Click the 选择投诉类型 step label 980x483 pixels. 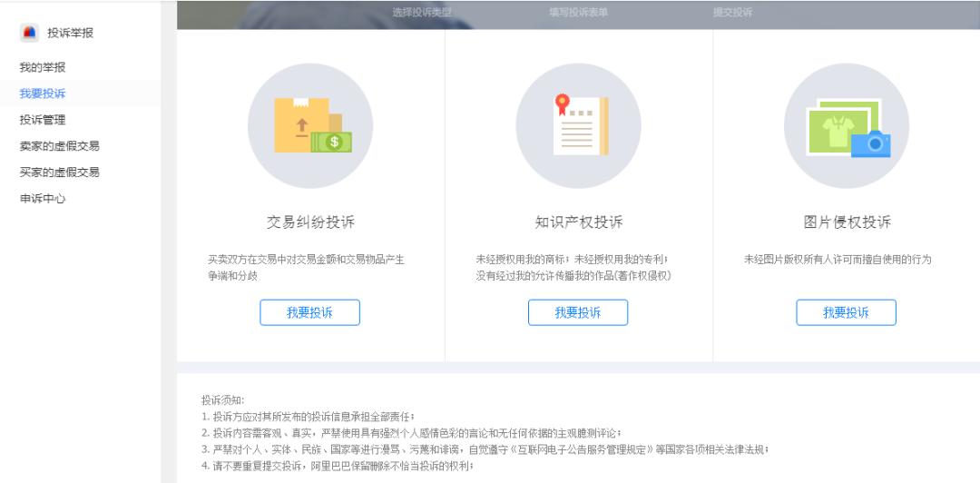pyautogui.click(x=422, y=12)
